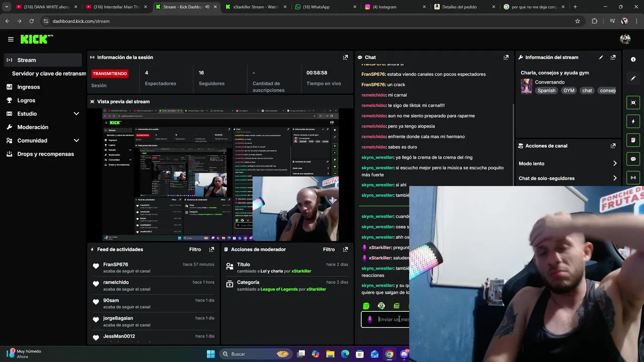Open Chat de solo-seguidores options arrow
This screenshot has height=362, width=644.
click(614, 178)
